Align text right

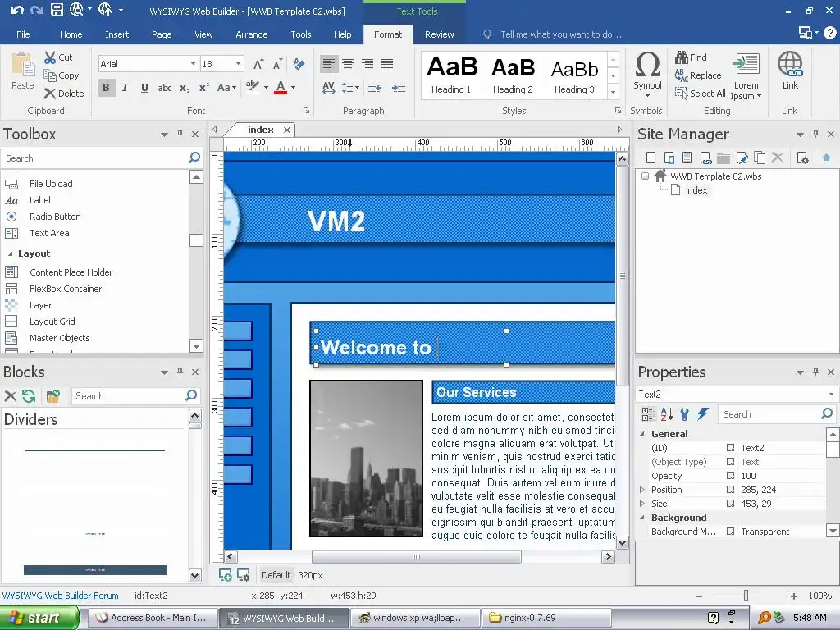[x=367, y=64]
